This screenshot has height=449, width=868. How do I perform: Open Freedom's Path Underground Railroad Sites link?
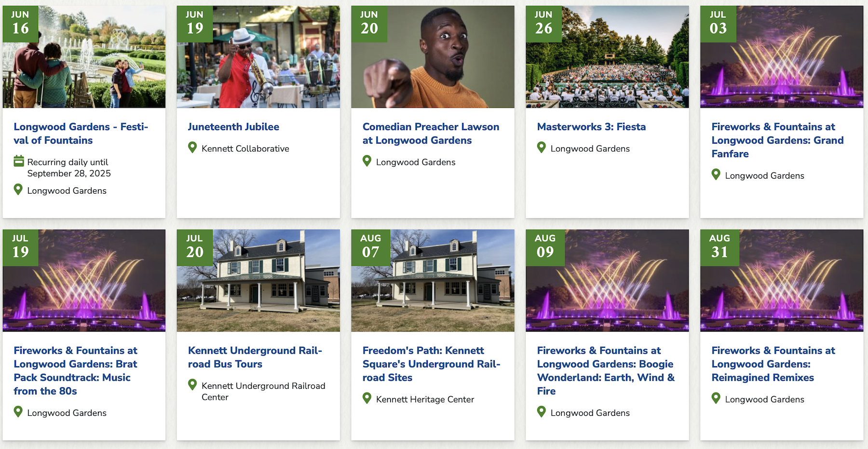point(431,364)
